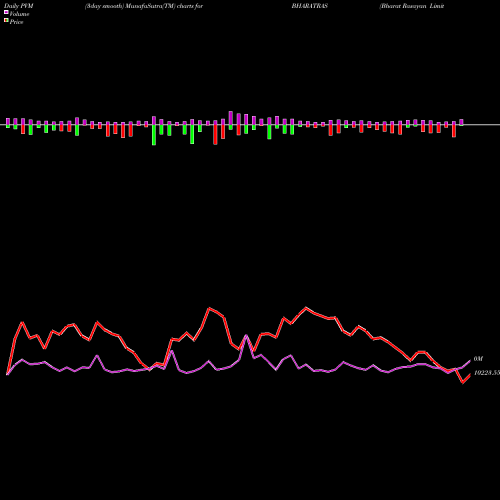Click the '10223.55' price value label
Viewport: 500px width, 500px height.
coord(487,373)
